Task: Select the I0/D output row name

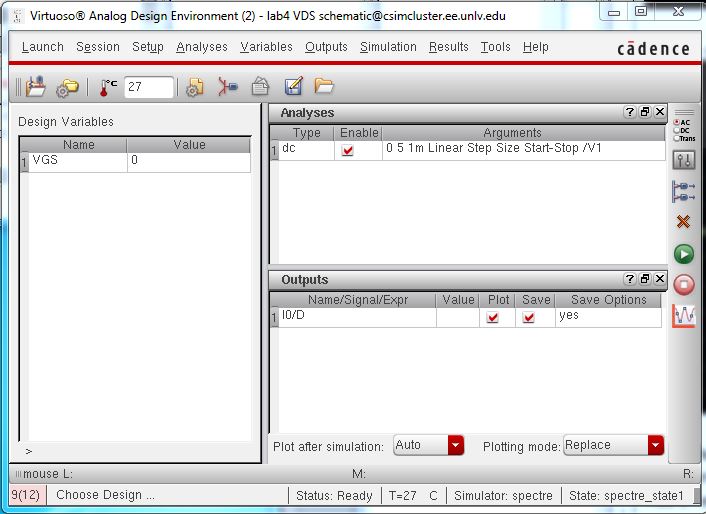Action: pyautogui.click(x=358, y=317)
